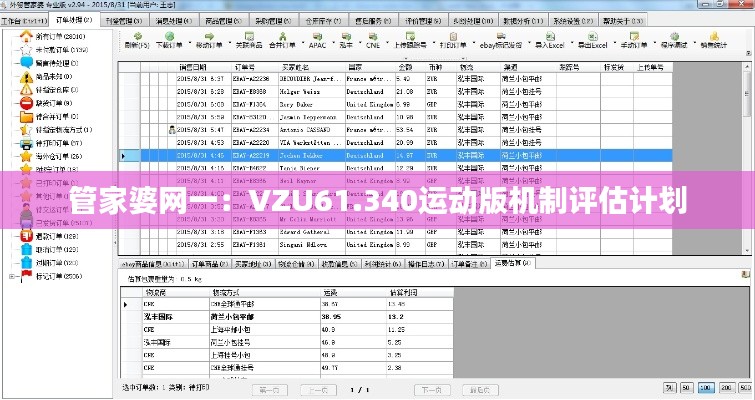Screen dimensions: 755x400
Task: Open dropdown arrow next to CNE
Action: pyautogui.click(x=387, y=43)
